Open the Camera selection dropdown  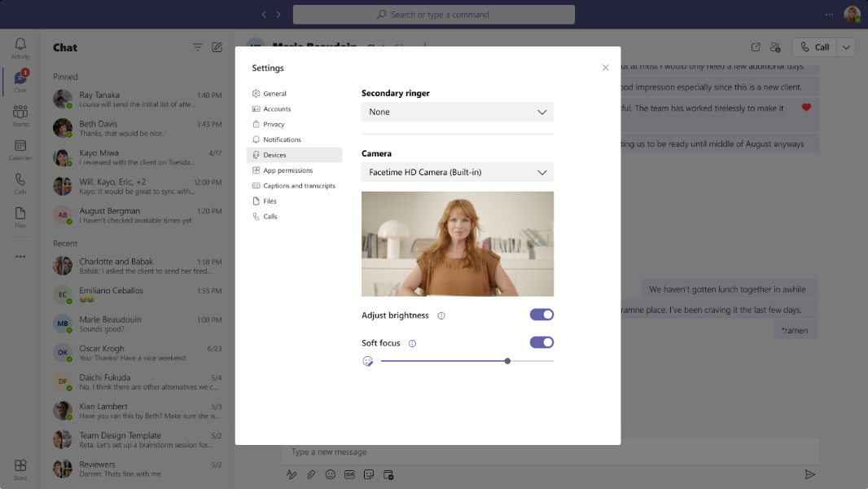[457, 172]
